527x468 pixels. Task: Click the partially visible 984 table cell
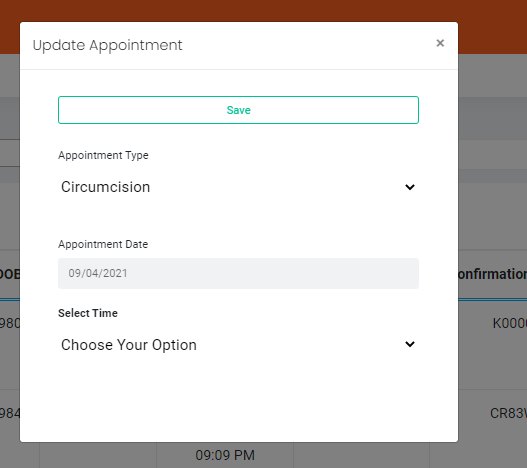pyautogui.click(x=10, y=413)
